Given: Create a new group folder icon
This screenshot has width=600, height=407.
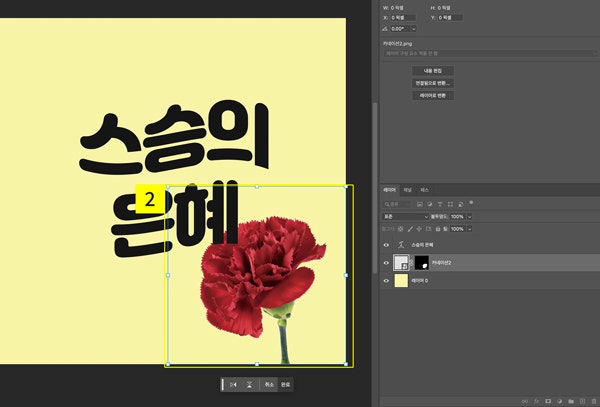Looking at the screenshot, I should (571, 401).
